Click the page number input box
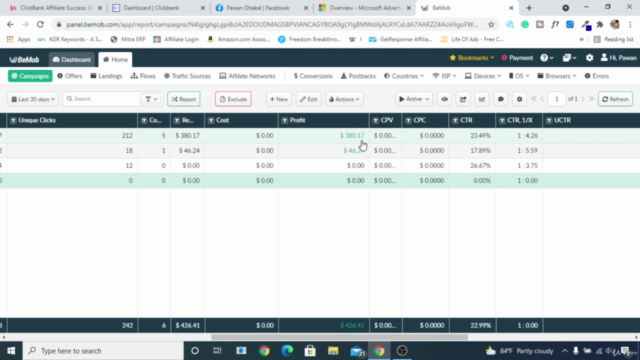Viewport: 640px width, 360px height. [x=557, y=99]
